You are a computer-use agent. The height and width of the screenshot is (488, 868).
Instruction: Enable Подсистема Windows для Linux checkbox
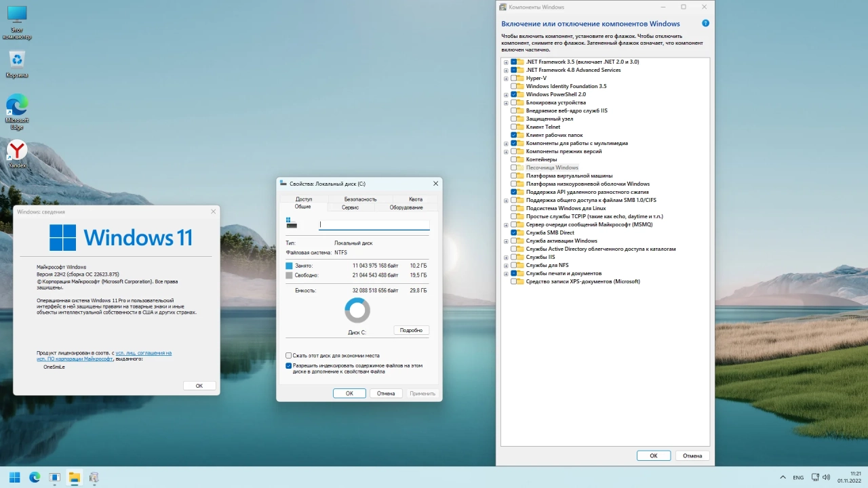click(513, 208)
